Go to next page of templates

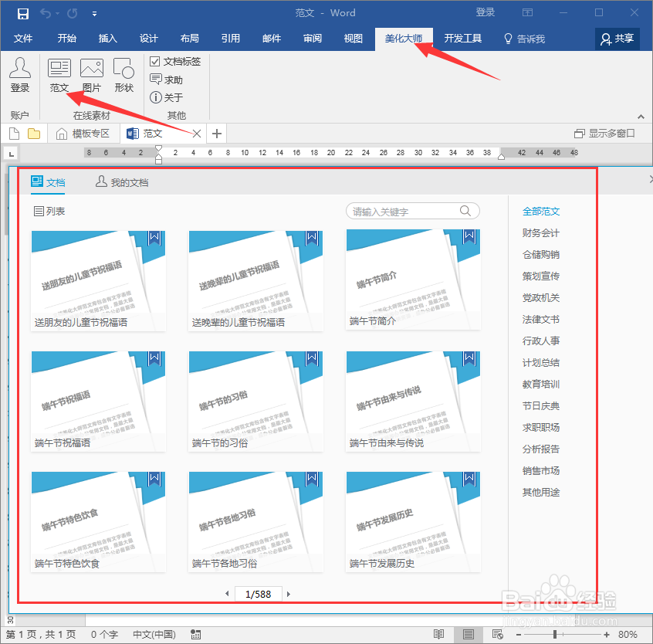tap(289, 594)
